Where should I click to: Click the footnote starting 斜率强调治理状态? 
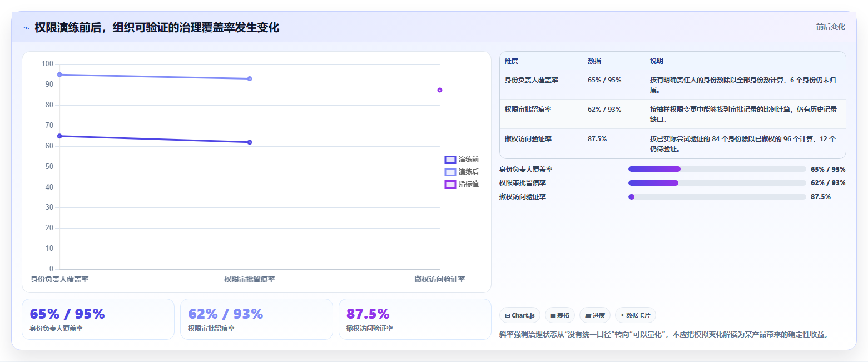[x=665, y=334]
